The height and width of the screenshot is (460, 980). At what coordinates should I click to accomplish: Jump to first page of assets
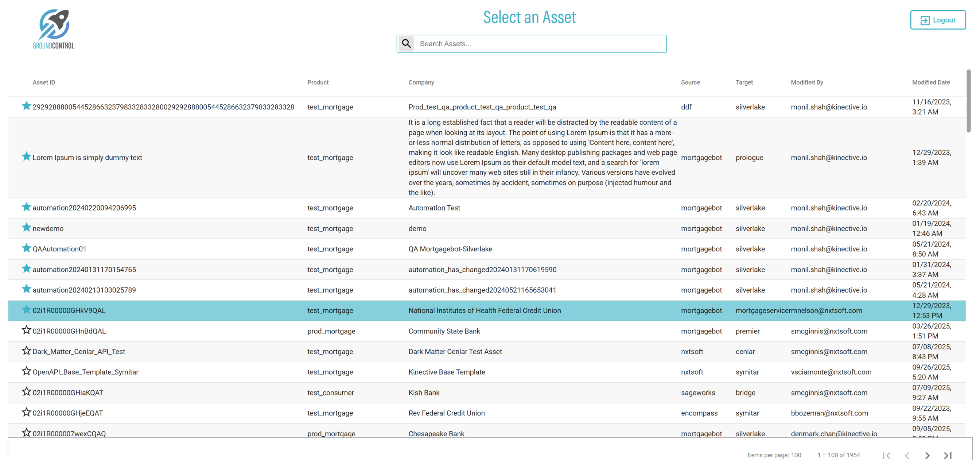(886, 455)
